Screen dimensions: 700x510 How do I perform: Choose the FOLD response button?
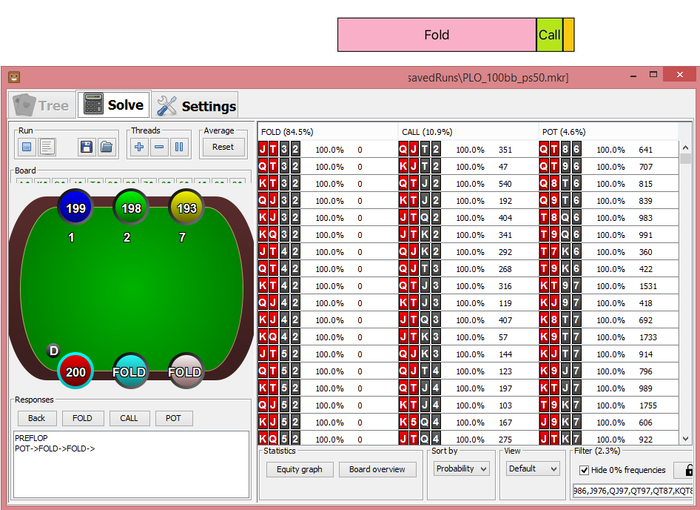click(x=83, y=418)
